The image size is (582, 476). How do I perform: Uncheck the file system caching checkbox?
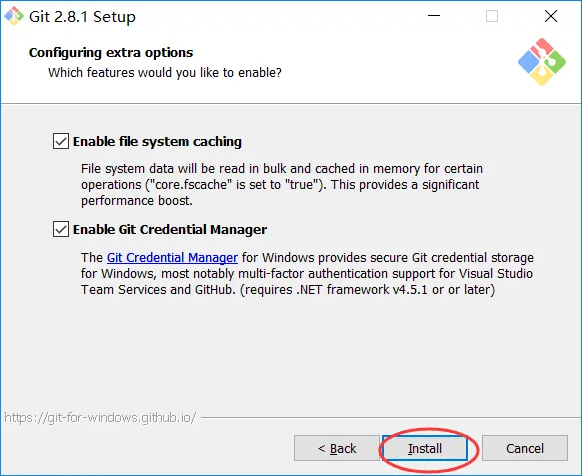click(61, 141)
